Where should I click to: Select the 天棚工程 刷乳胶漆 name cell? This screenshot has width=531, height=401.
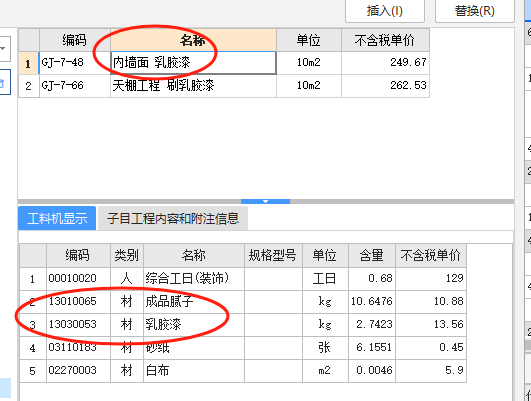pyautogui.click(x=193, y=86)
